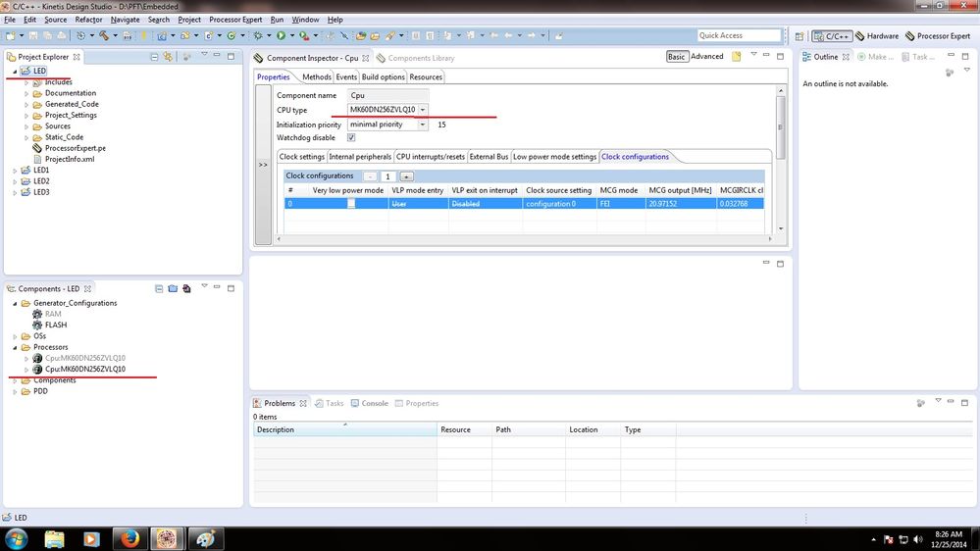Click the Save toolbar icon
980x551 pixels.
[33, 35]
